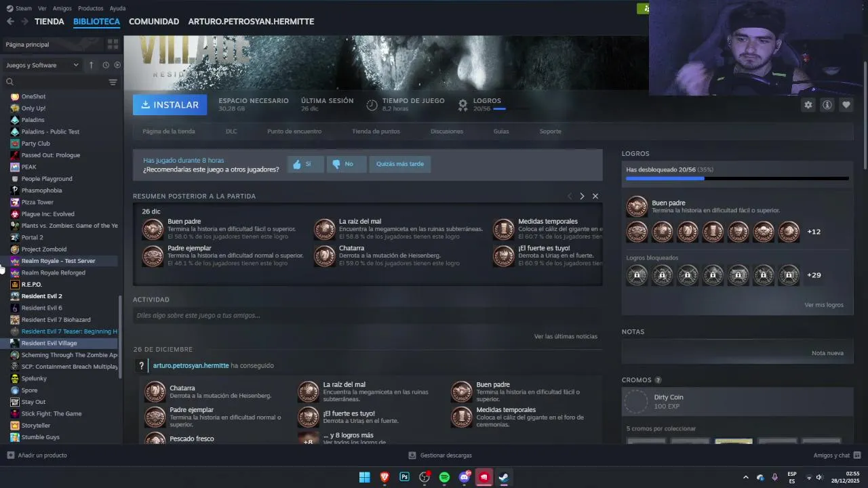
Task: Click the Windows Start button
Action: click(x=364, y=477)
